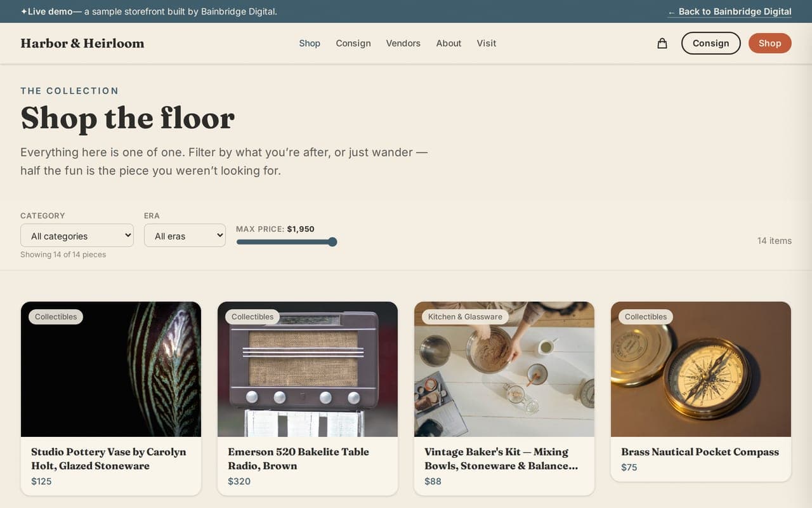This screenshot has width=812, height=508.
Task: Adjust the max price slider handle
Action: click(x=332, y=242)
